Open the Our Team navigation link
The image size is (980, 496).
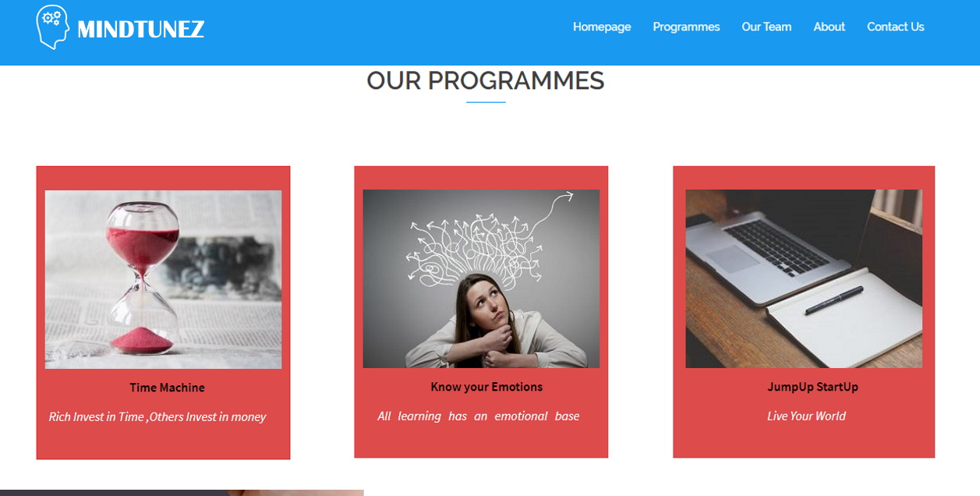(766, 27)
